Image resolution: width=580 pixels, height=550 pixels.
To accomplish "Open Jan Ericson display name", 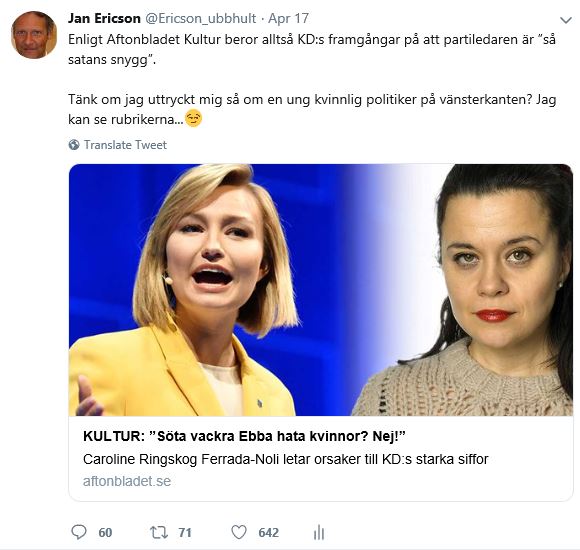I will 104,18.
